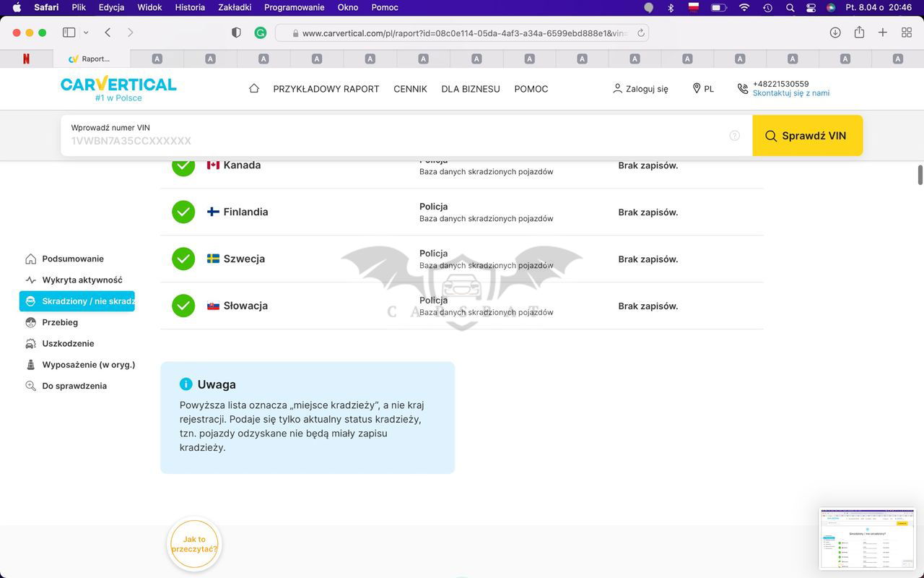
Task: Open Safari downloads icon
Action: [835, 33]
